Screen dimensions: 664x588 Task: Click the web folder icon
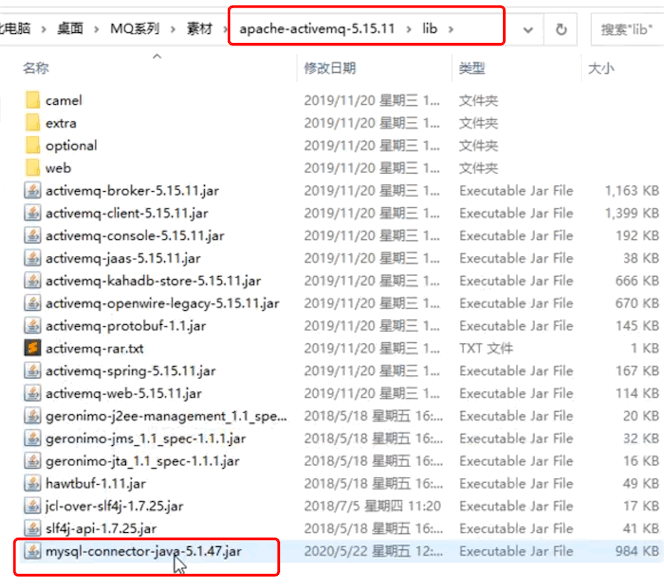point(33,168)
